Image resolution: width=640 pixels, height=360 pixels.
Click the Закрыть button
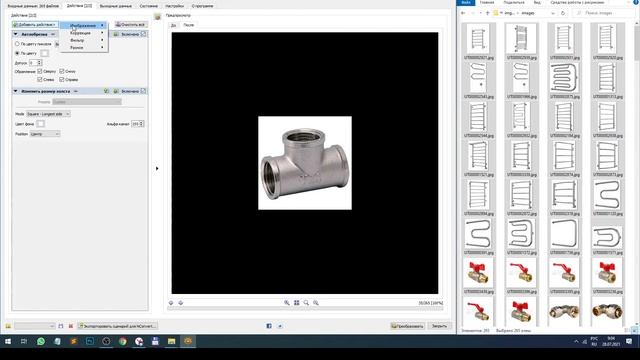pos(439,326)
